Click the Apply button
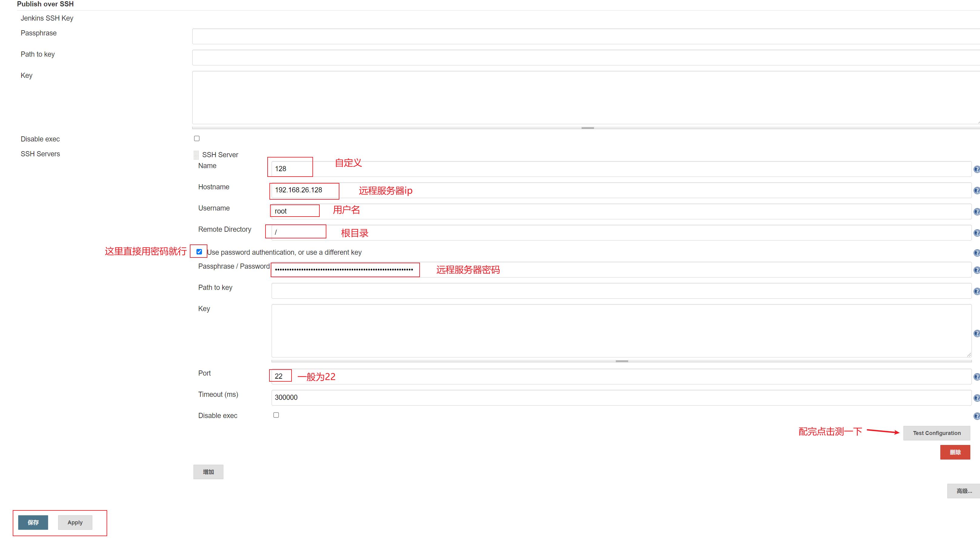The image size is (980, 541). tap(74, 522)
